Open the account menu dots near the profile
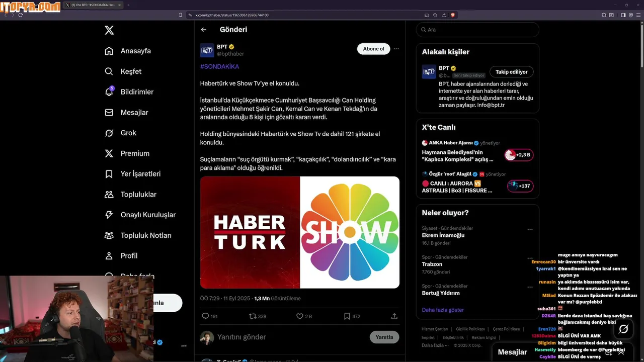The height and width of the screenshot is (362, 644). click(184, 346)
